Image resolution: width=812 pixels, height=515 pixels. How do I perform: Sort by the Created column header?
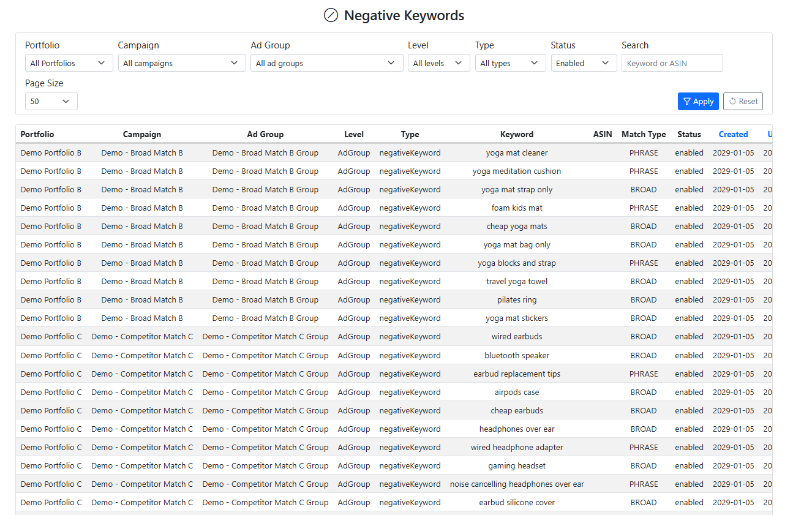pos(733,134)
